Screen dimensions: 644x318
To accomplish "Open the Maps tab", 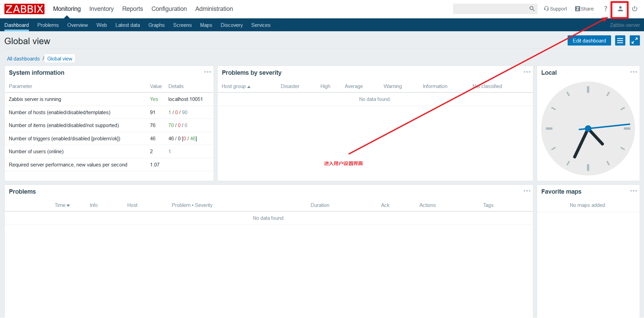I will 206,25.
